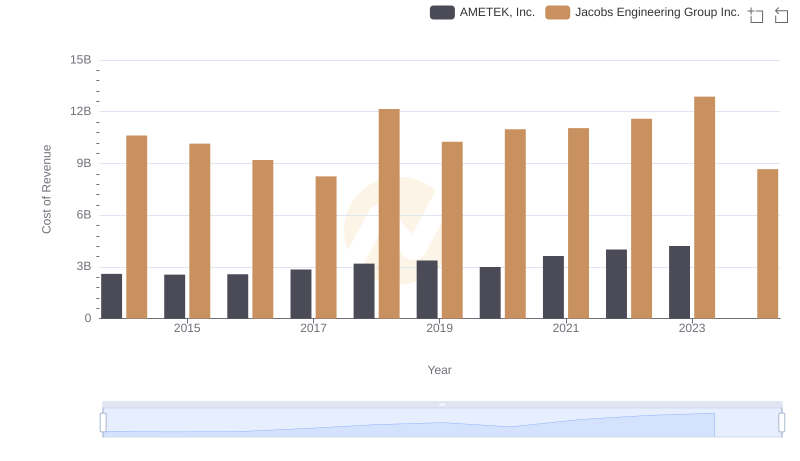This screenshot has height=461, width=800.
Task: Click the zoom select icon in chart toolbar
Action: point(756,15)
